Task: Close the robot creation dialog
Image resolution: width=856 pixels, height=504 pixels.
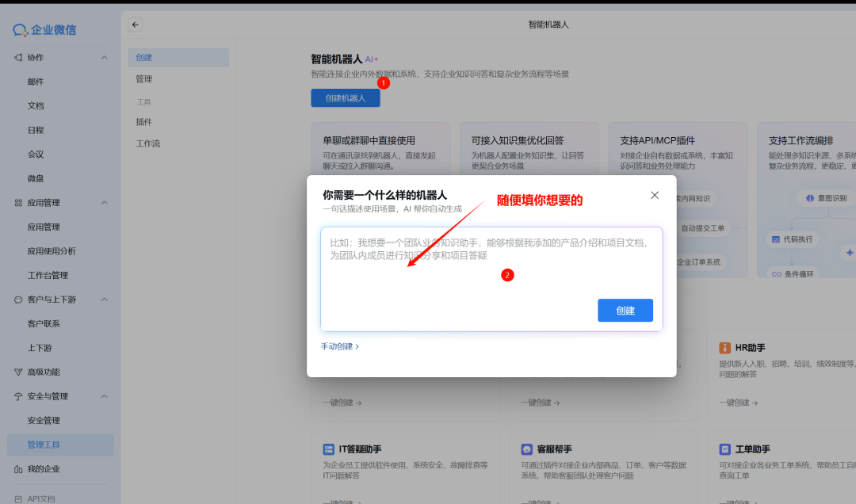Action: point(655,195)
